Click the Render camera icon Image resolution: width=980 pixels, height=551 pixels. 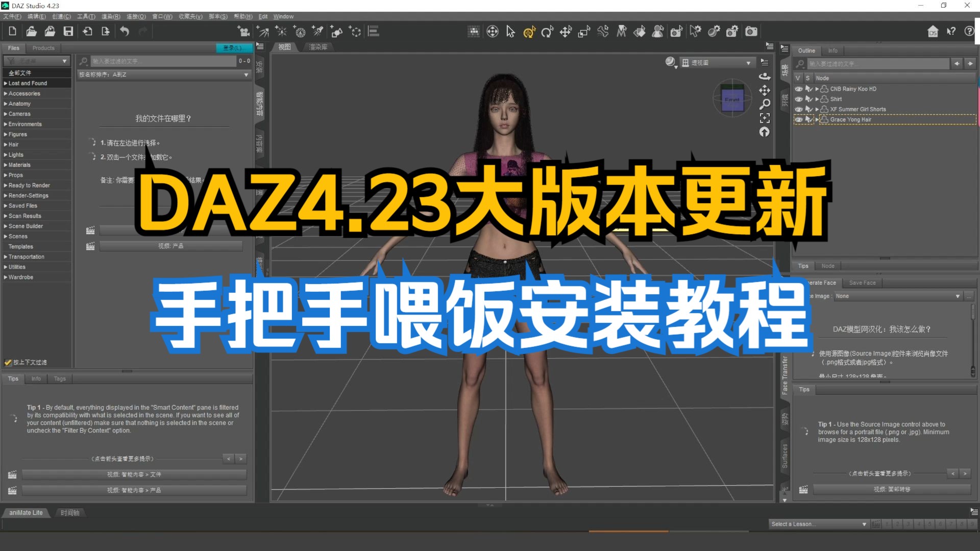coord(751,32)
